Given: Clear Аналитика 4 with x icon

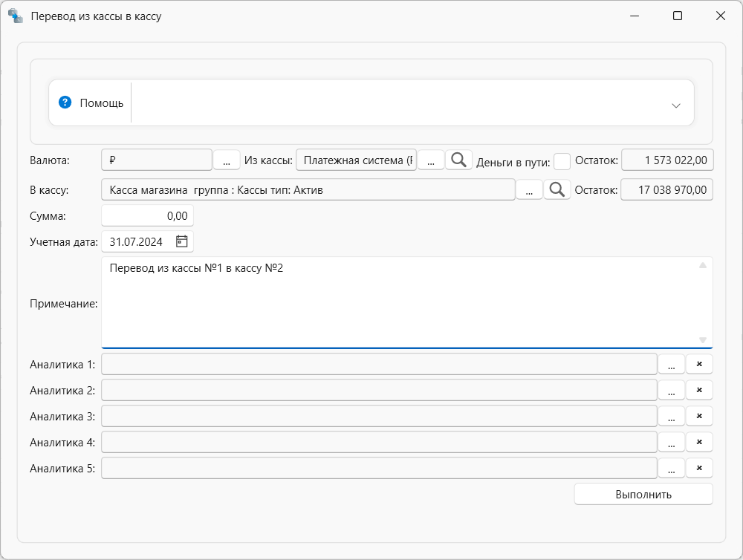Looking at the screenshot, I should [699, 443].
